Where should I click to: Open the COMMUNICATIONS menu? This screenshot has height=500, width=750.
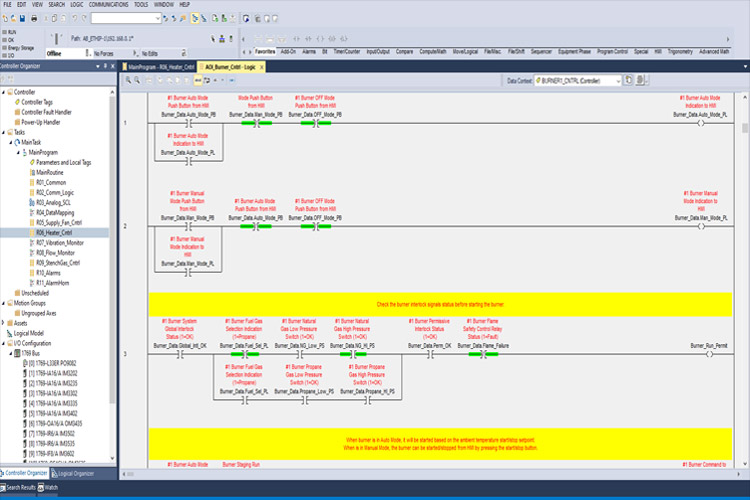point(108,5)
